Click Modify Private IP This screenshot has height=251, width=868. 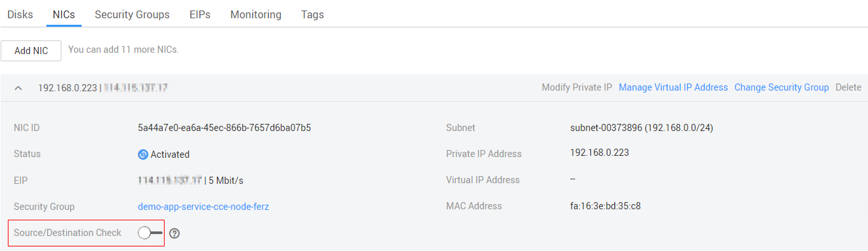577,87
